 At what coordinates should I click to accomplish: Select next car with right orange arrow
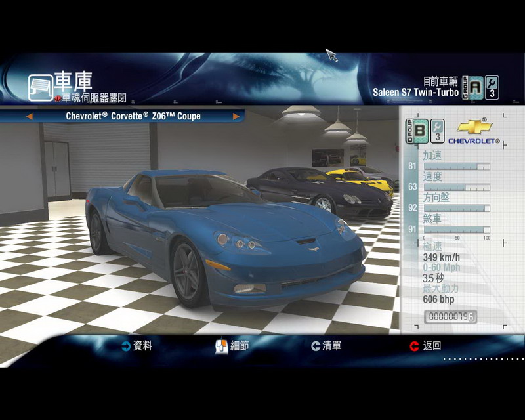[x=236, y=116]
